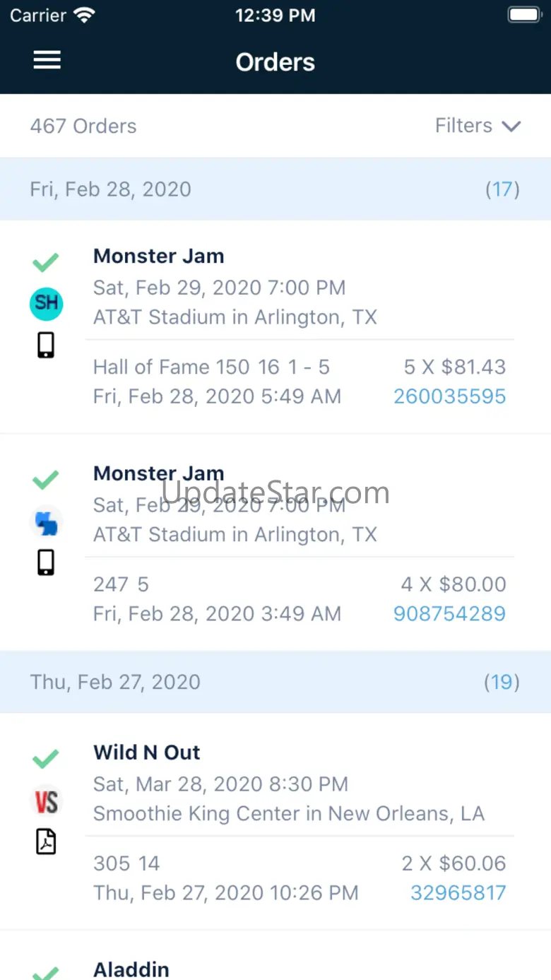Open order number 908754289 link
Viewport: 551px width, 980px height.
point(449,613)
